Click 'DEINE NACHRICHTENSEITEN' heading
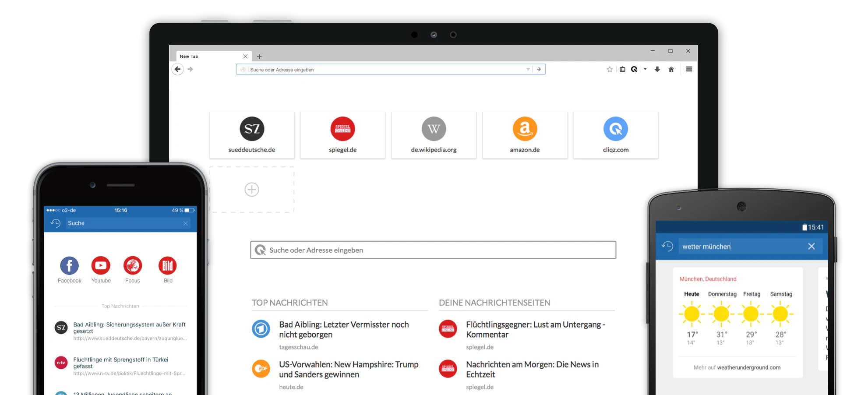This screenshot has height=395, width=868. pyautogui.click(x=494, y=303)
